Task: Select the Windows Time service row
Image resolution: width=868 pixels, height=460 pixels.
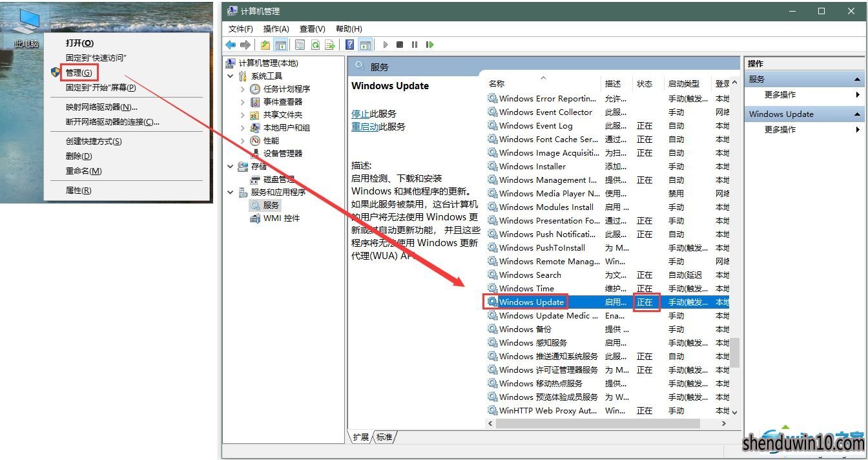Action: click(x=607, y=288)
